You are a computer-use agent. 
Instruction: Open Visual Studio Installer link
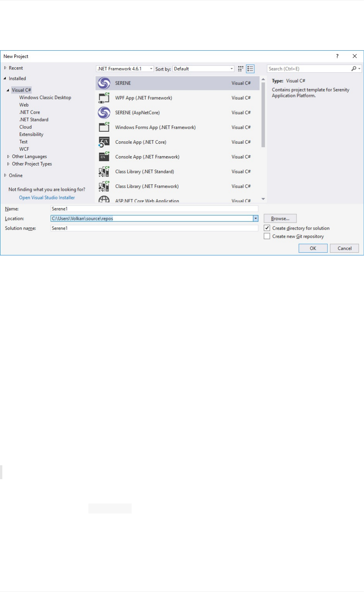[47, 197]
